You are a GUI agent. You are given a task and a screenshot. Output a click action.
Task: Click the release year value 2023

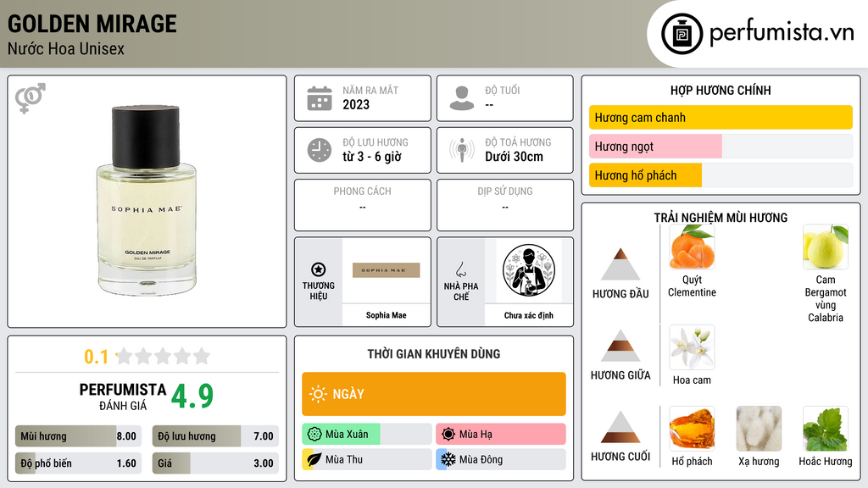click(x=356, y=104)
